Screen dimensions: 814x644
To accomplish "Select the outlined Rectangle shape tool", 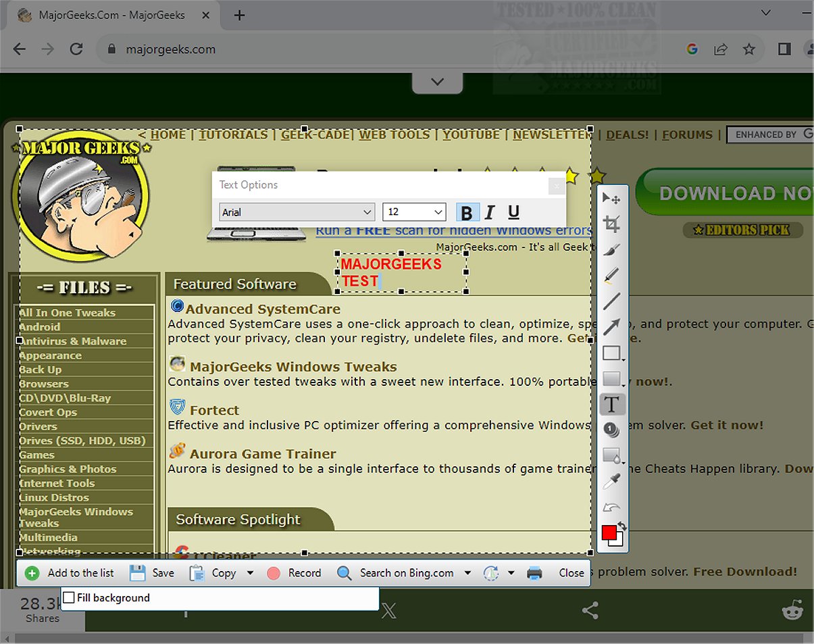I will point(612,353).
